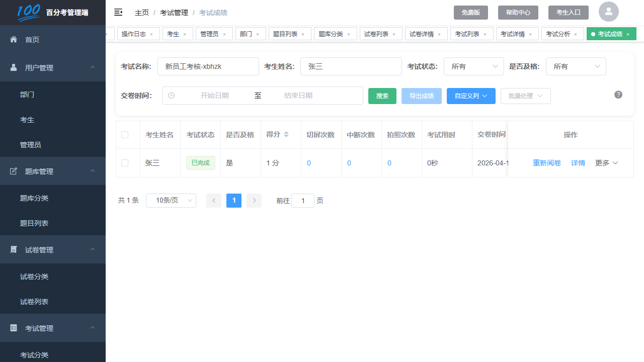Click the 开始日期 date field
The width and height of the screenshot is (644, 362).
[215, 96]
